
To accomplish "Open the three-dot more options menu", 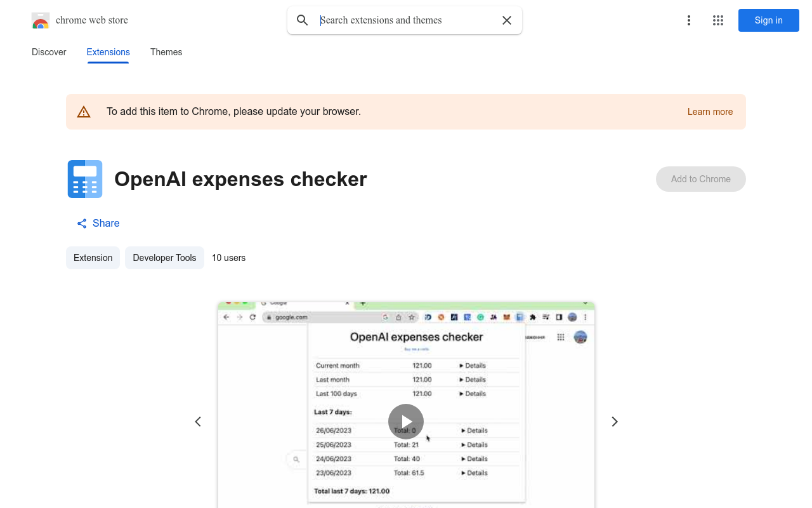I will coord(688,20).
